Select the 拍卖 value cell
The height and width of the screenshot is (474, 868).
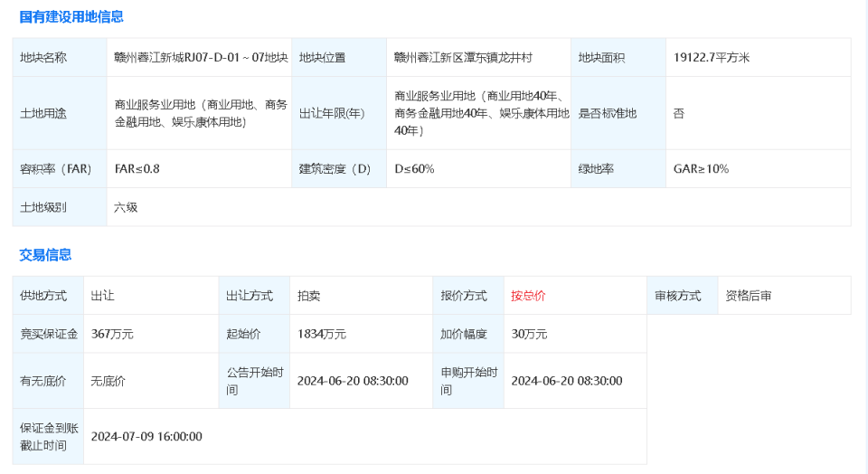click(362, 296)
